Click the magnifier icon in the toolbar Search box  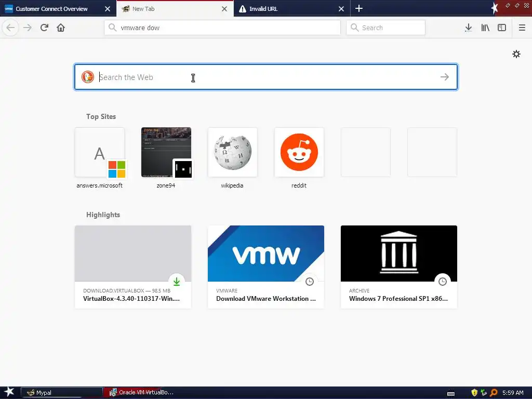pyautogui.click(x=354, y=28)
